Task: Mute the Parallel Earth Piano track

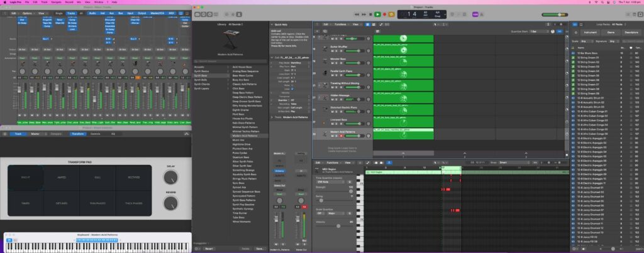Action: pos(332,75)
